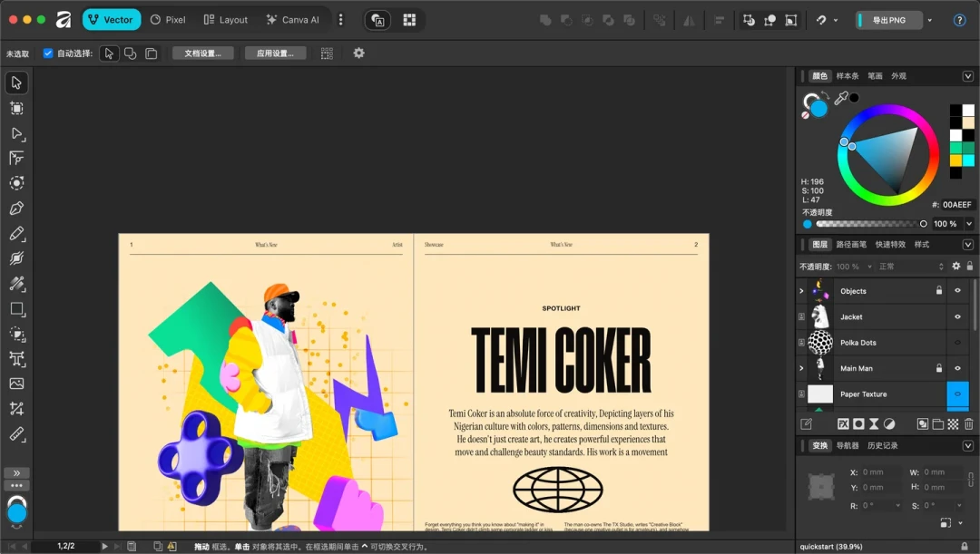This screenshot has height=554, width=980.
Task: Click the 文档设置 button
Action: (x=203, y=53)
